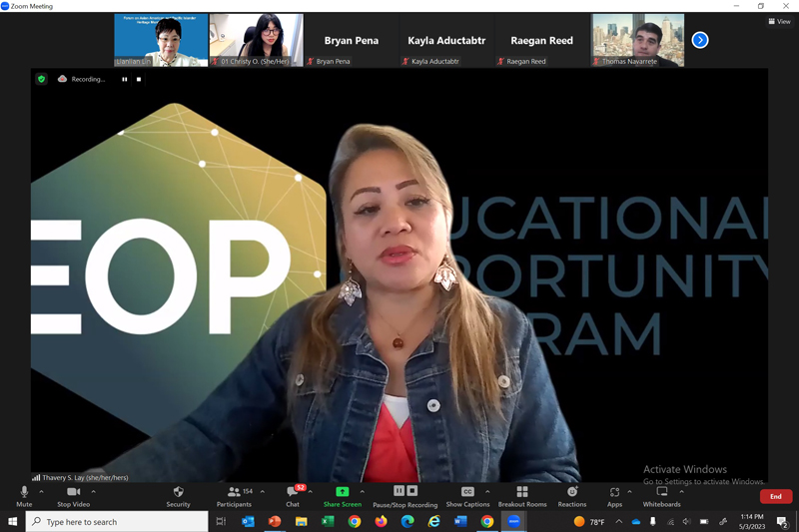Open the Windows Start menu

point(12,521)
